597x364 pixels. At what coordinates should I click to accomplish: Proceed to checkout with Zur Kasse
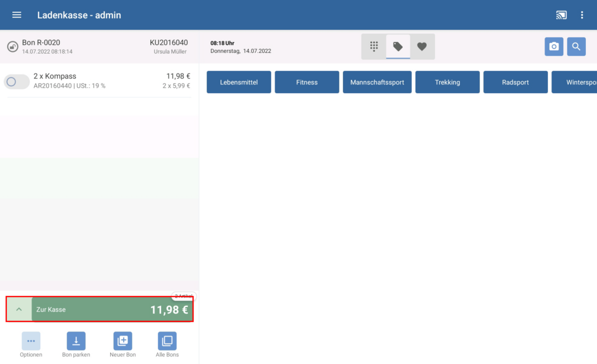coord(112,309)
